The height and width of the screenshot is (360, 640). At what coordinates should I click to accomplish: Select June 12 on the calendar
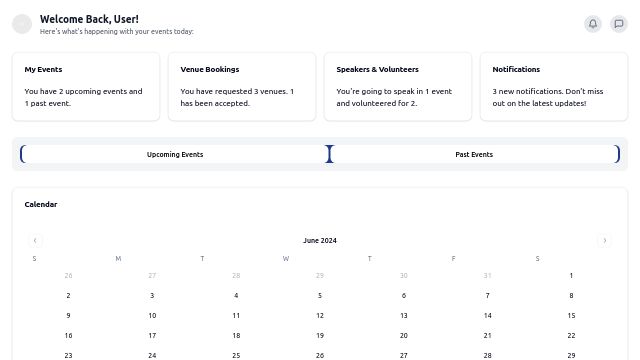pos(320,316)
